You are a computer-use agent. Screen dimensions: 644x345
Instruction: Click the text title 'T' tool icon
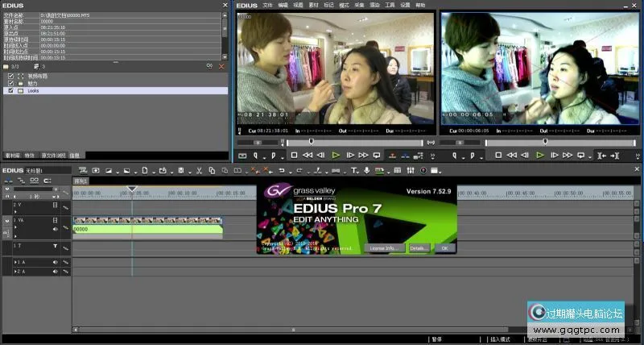pyautogui.click(x=354, y=170)
